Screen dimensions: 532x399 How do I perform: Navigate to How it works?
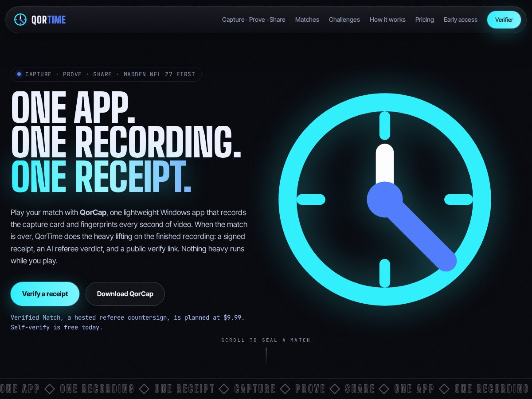(387, 20)
